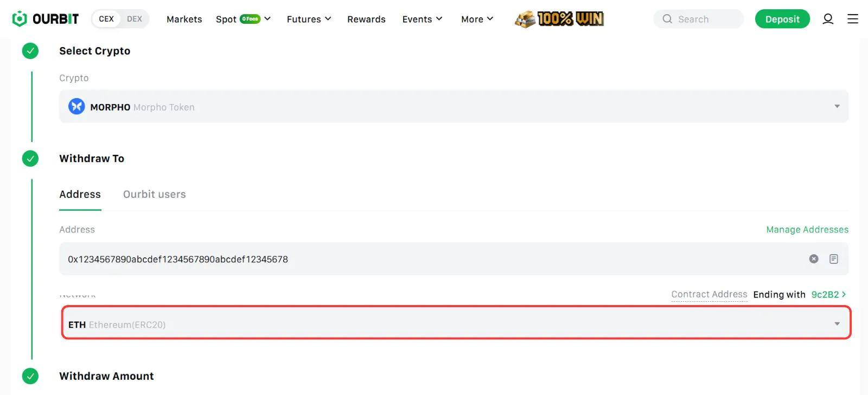868x395 pixels.
Task: Click the Select Crypto step checkmark
Action: click(30, 51)
